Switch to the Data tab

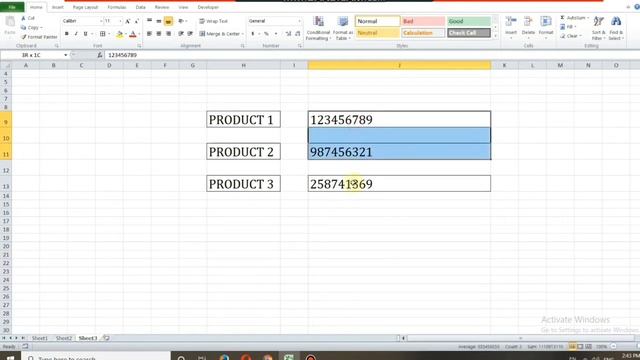click(x=140, y=7)
